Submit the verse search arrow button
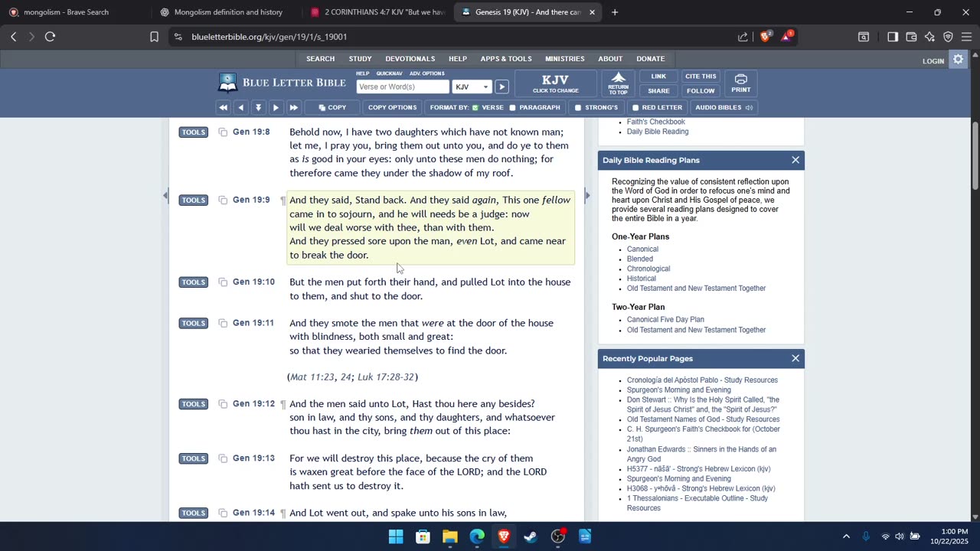This screenshot has height=551, width=980. [x=501, y=87]
